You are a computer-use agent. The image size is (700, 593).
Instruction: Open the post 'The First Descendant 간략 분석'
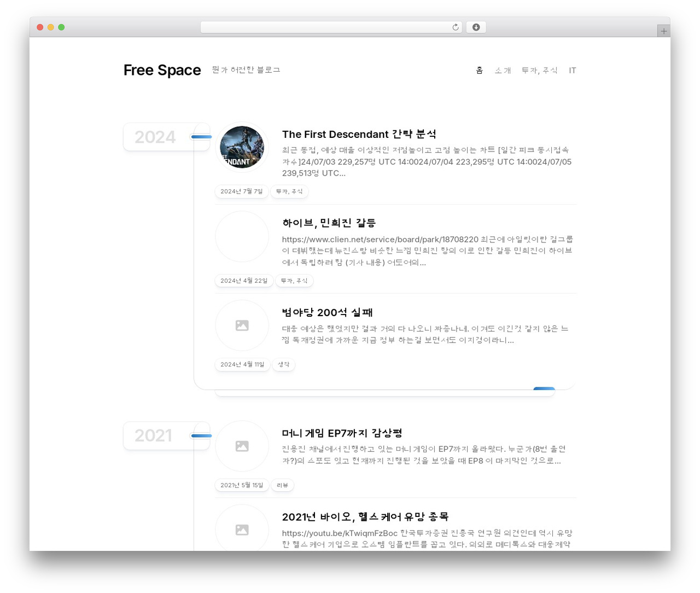tap(359, 135)
